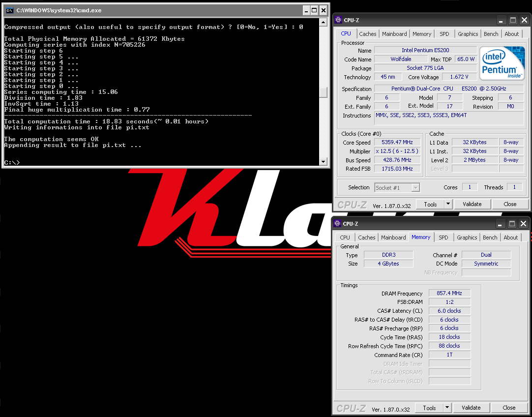Open SPD tab in upper CPU-Z
532x417 pixels.
pos(444,34)
